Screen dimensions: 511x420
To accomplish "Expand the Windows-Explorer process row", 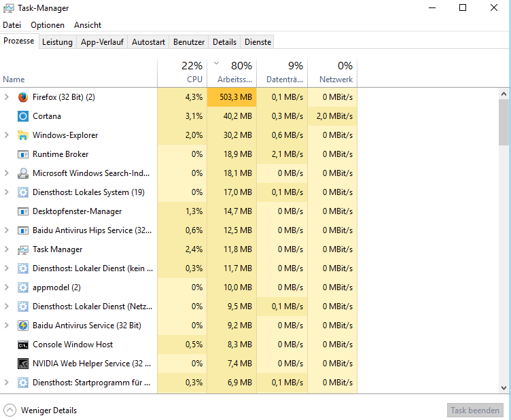I will [x=7, y=135].
